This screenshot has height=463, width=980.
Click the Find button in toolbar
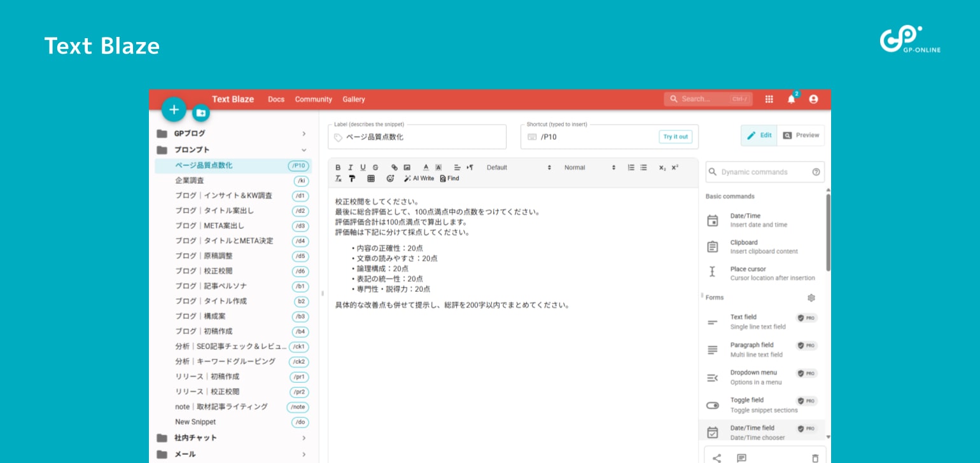[x=449, y=179]
